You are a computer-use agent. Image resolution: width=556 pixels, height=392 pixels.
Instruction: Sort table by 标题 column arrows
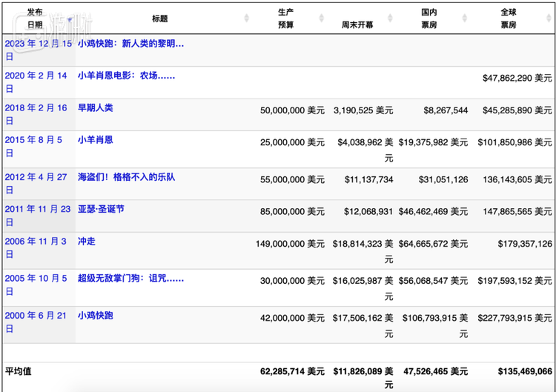[247, 18]
